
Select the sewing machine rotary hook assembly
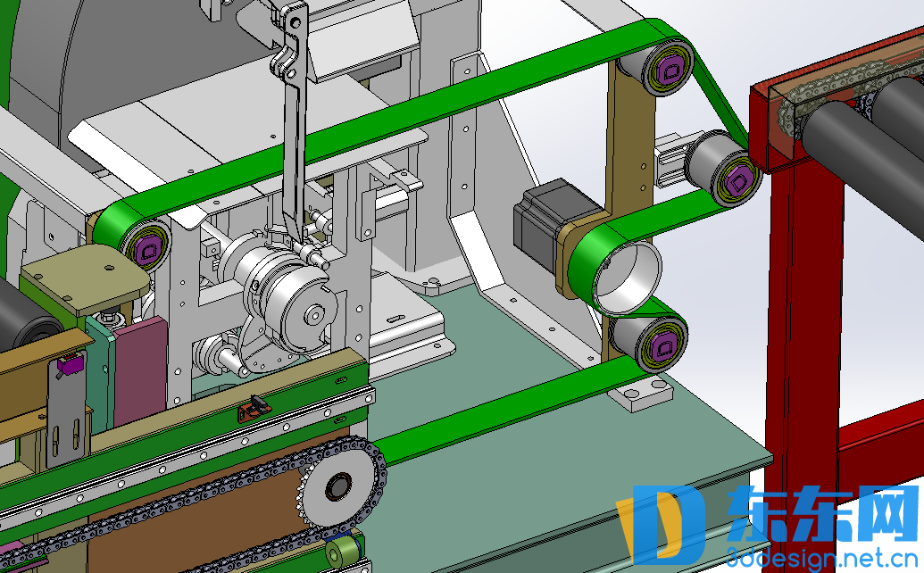[x=283, y=301]
